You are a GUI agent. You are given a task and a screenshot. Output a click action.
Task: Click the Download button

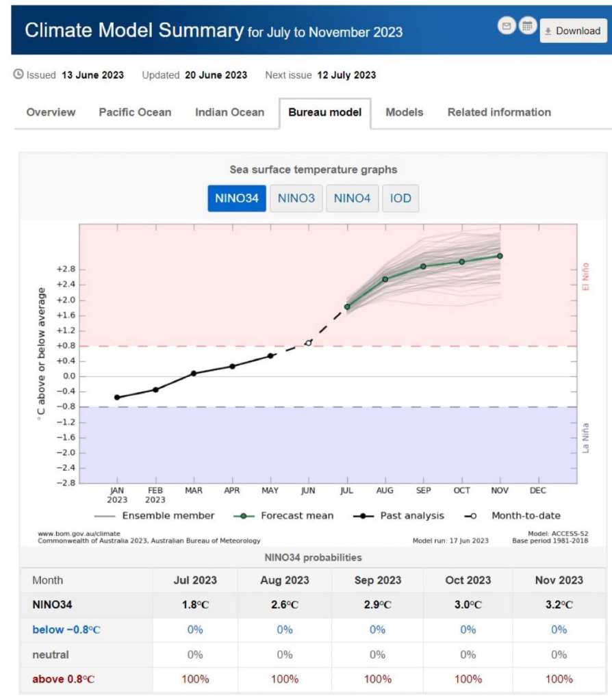click(x=572, y=31)
